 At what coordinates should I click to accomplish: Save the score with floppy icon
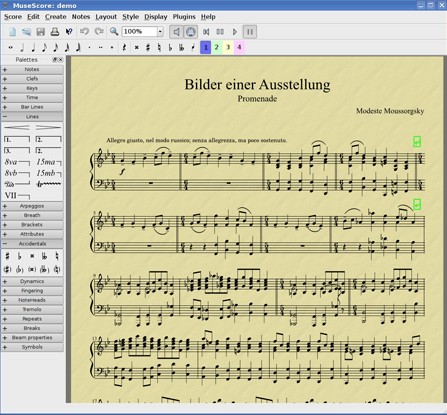(41, 32)
